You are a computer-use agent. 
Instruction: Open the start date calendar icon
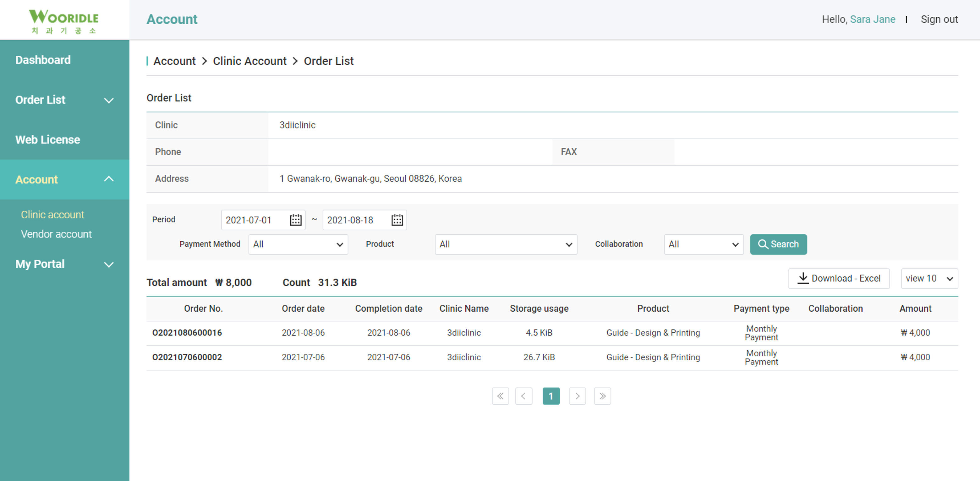coord(296,220)
